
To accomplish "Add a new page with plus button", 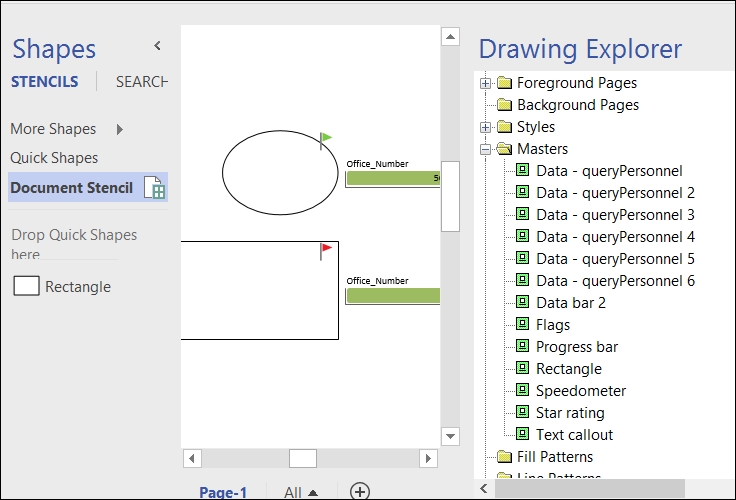I will (x=360, y=491).
